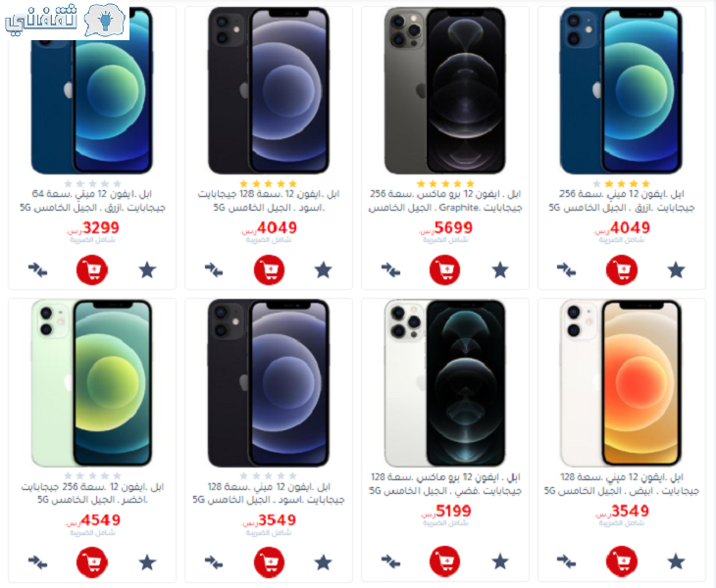
Task: Favorite the 4549 green iPhone 12 with star
Action: pos(147,563)
